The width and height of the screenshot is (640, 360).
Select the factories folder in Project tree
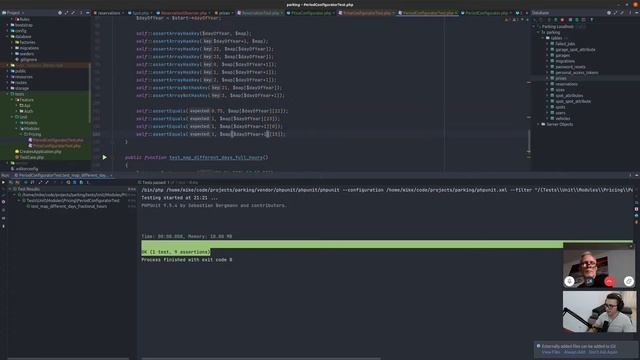coord(27,42)
